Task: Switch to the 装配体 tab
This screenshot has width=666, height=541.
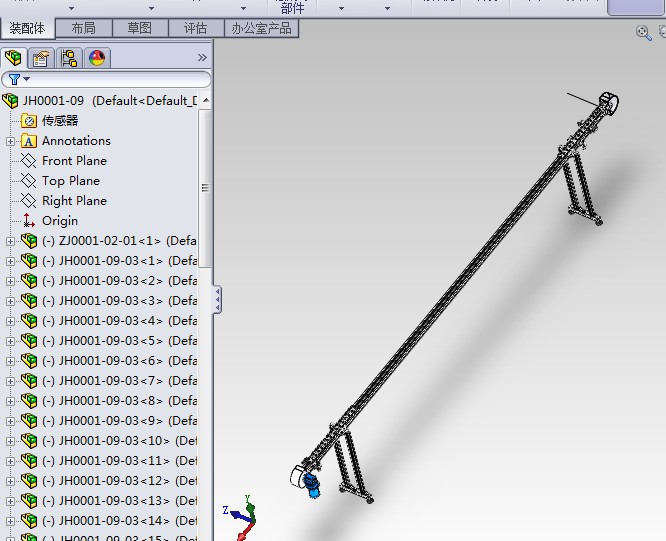Action: click(x=27, y=28)
